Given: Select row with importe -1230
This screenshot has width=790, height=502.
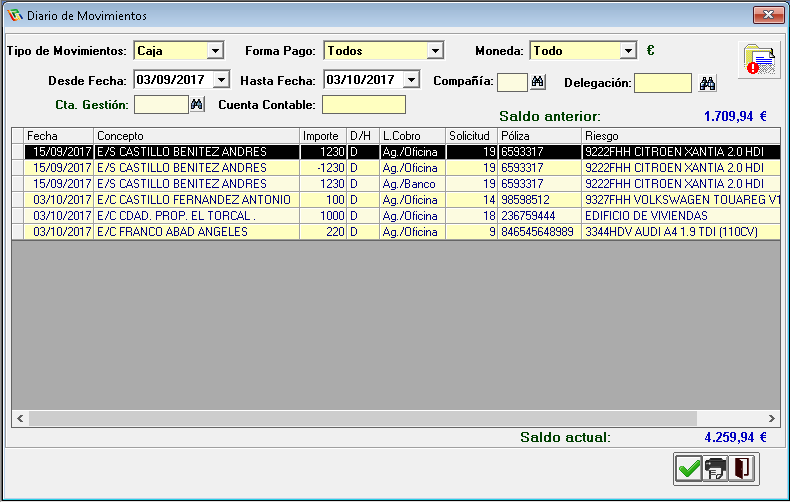Looking at the screenshot, I should (396, 168).
